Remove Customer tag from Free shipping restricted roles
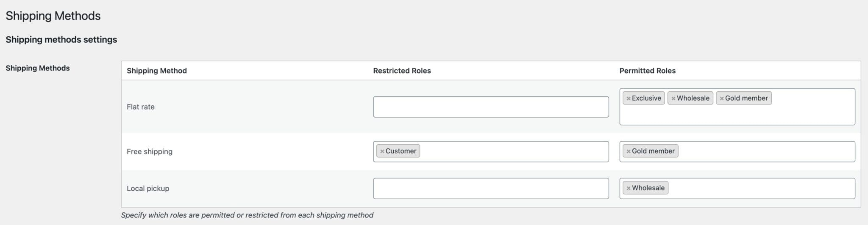This screenshot has height=225, width=868. coord(382,151)
